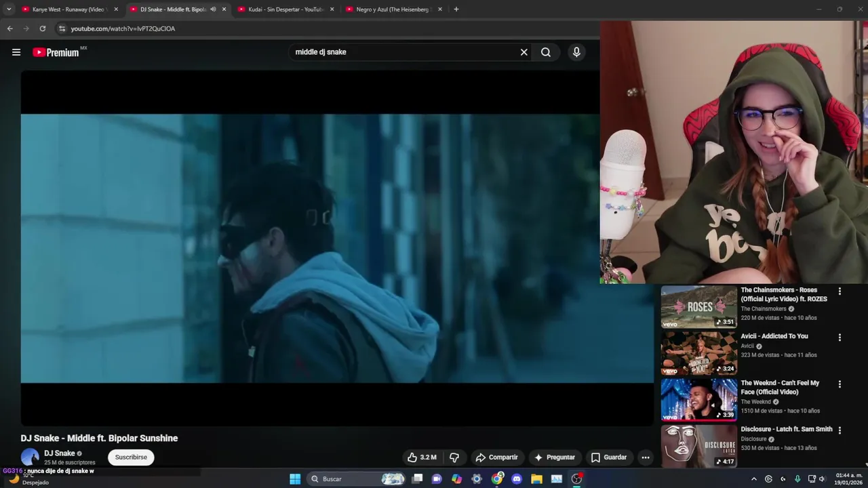The image size is (868, 488).
Task: Close the Kanye West tab
Action: click(x=116, y=9)
